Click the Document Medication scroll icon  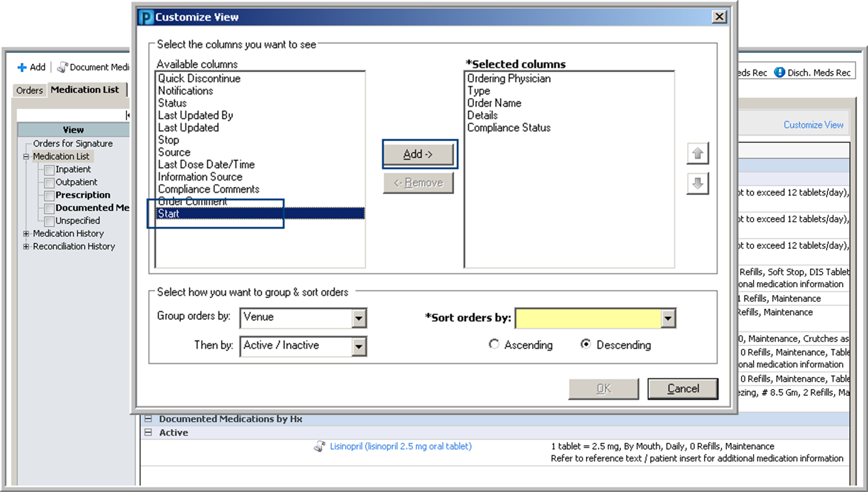coord(61,67)
